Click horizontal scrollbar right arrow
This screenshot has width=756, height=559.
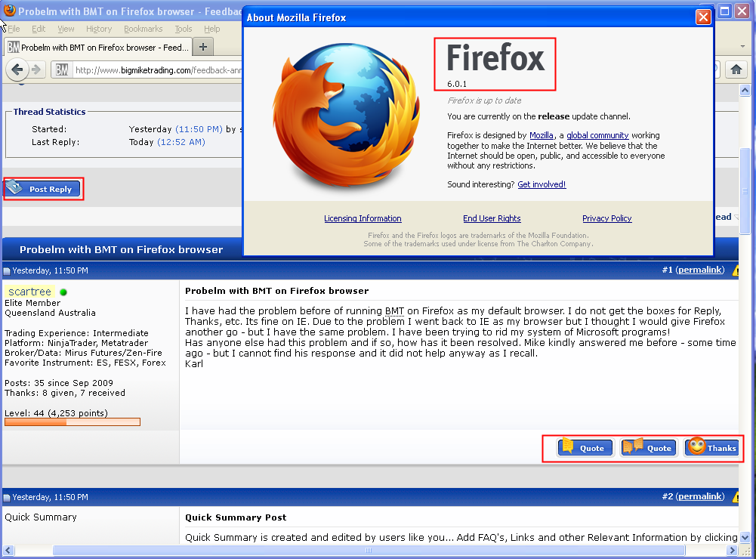coord(733,551)
